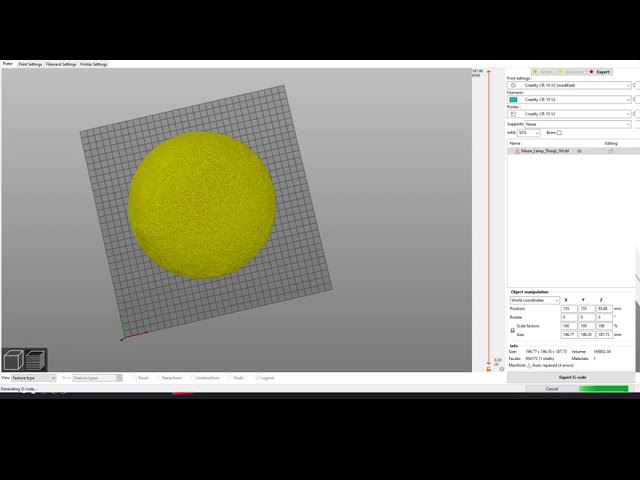640x480 pixels.
Task: Open the Supports dropdown
Action: [578, 124]
